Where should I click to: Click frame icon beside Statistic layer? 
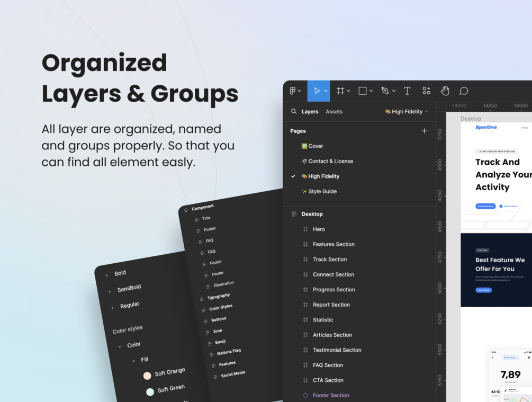pos(305,320)
